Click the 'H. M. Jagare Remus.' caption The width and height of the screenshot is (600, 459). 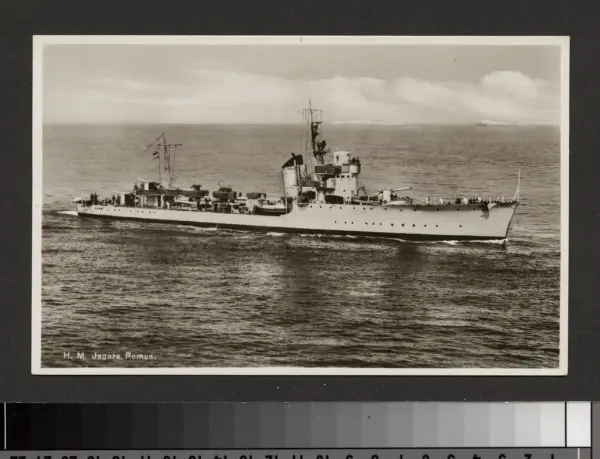pos(110,355)
